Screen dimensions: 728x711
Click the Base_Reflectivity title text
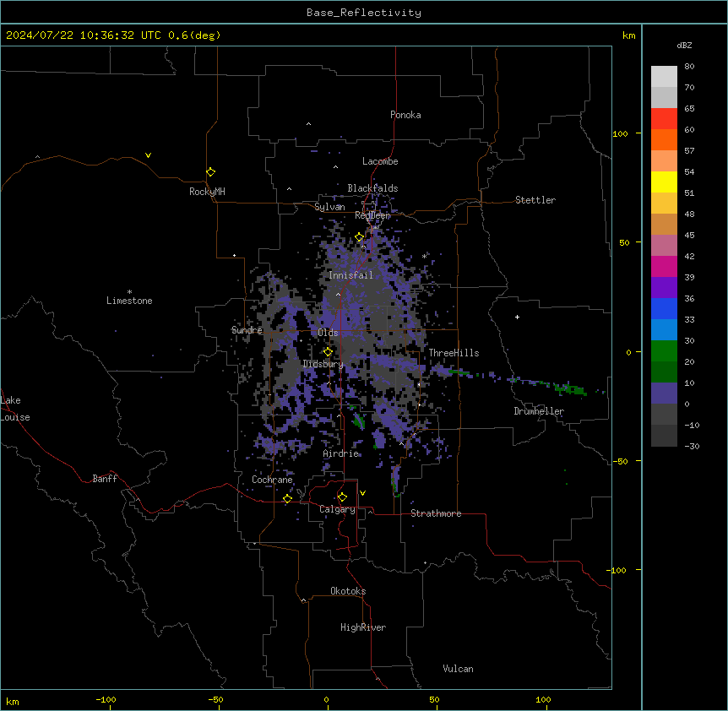click(364, 13)
